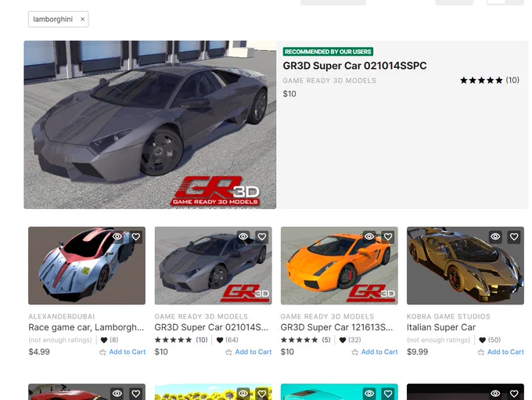Favorite the sunflower field asset
Viewport: 532px width, 400px height.
click(262, 394)
